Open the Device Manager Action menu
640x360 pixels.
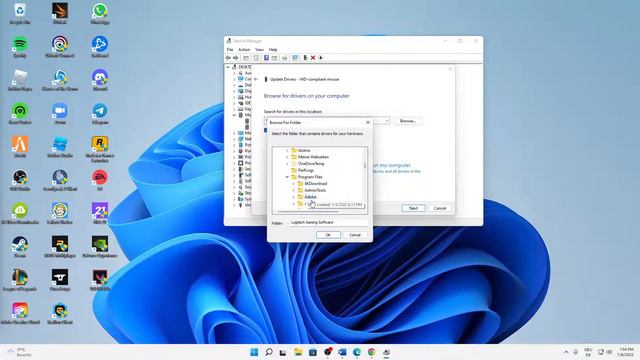click(244, 49)
